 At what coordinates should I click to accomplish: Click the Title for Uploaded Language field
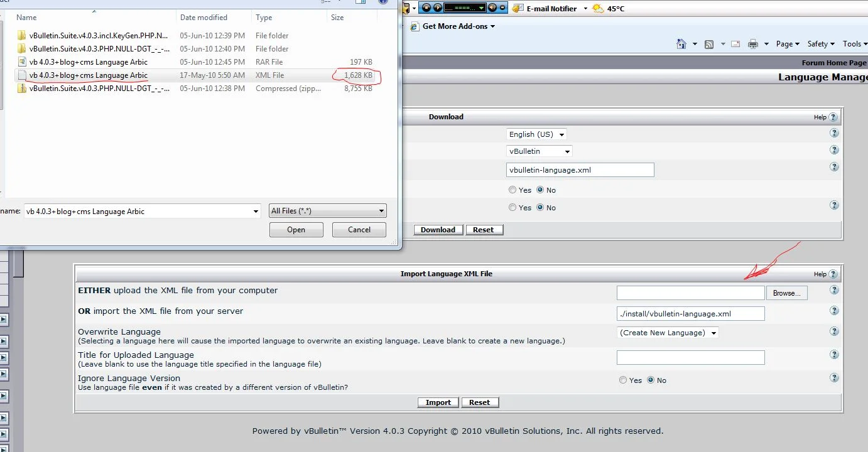point(690,358)
